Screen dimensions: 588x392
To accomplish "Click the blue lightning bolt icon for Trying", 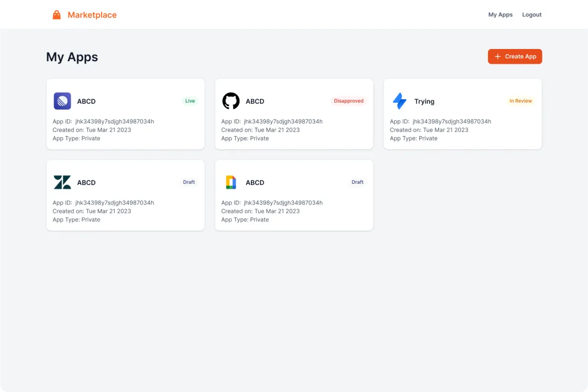I will (x=400, y=101).
